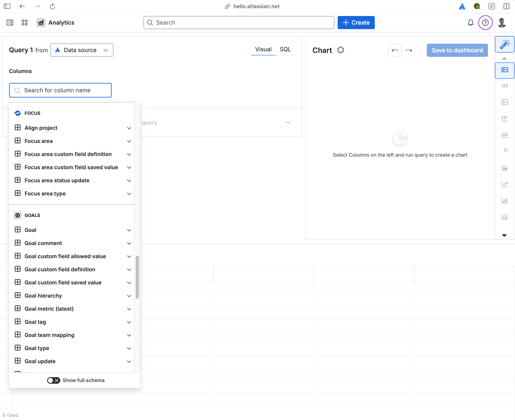Click the column list scrollbar thumb
The width and height of the screenshot is (515, 420).
pos(137,277)
